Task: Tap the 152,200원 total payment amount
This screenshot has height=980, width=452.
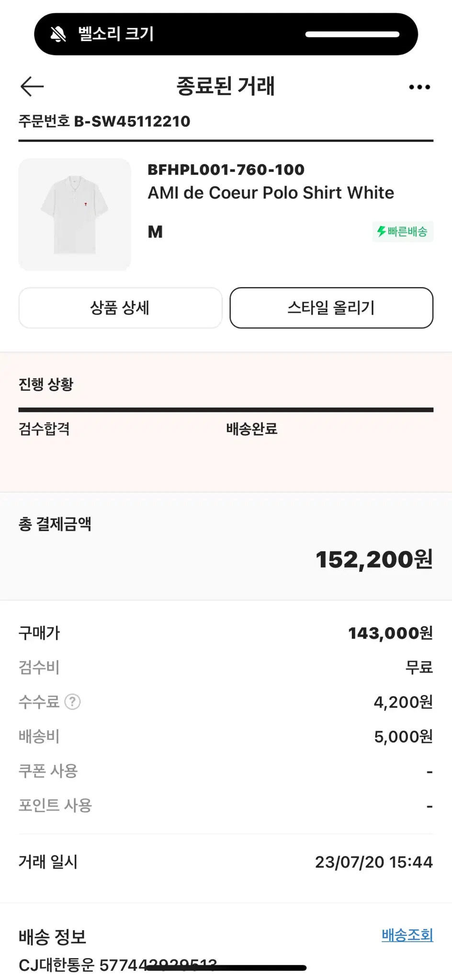Action: (x=374, y=559)
